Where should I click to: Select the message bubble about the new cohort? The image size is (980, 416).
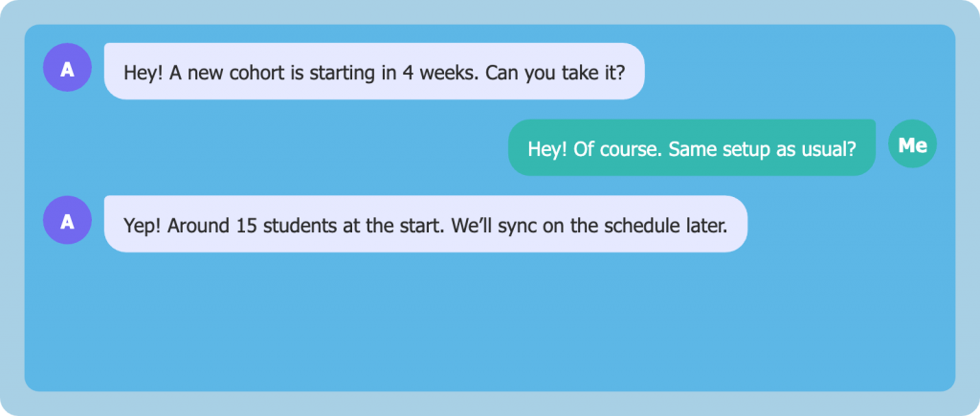click(373, 71)
